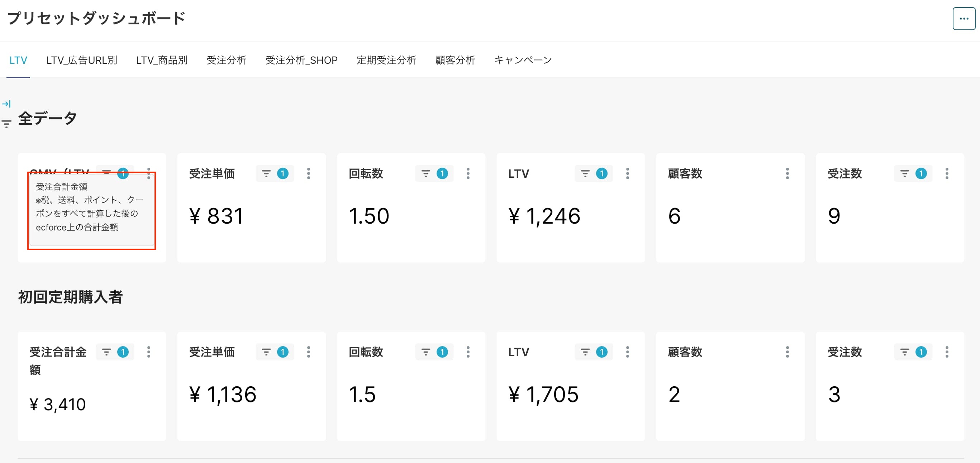Image resolution: width=980 pixels, height=463 pixels.
Task: Expand the collapsed side panel arrow icon
Action: (x=6, y=104)
